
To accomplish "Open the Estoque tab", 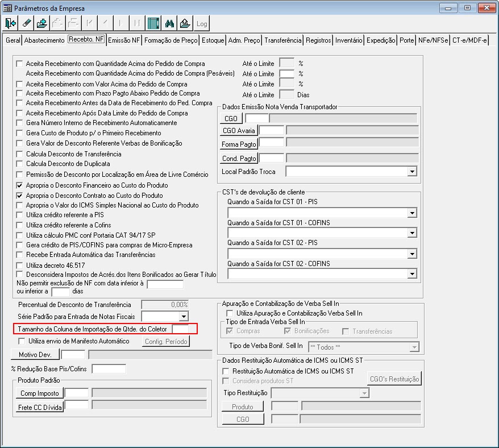I will 213,40.
